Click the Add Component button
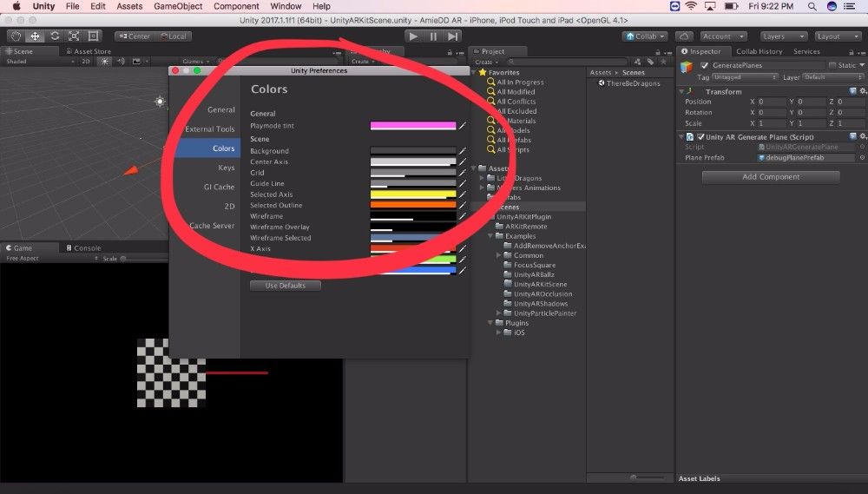 [x=771, y=176]
